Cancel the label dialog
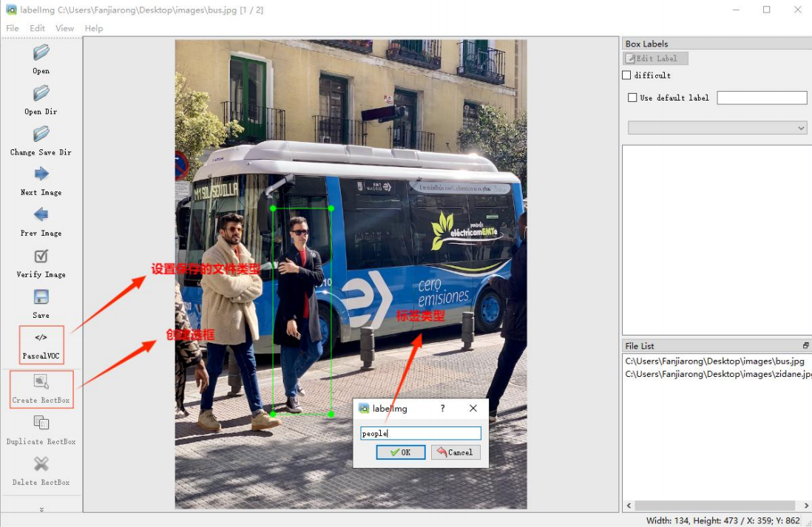 pyautogui.click(x=456, y=452)
